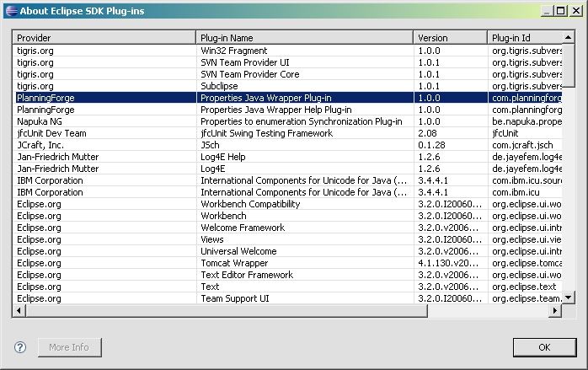Select the Views plug-in row
Viewport: 588px width, 370px height.
click(x=287, y=239)
